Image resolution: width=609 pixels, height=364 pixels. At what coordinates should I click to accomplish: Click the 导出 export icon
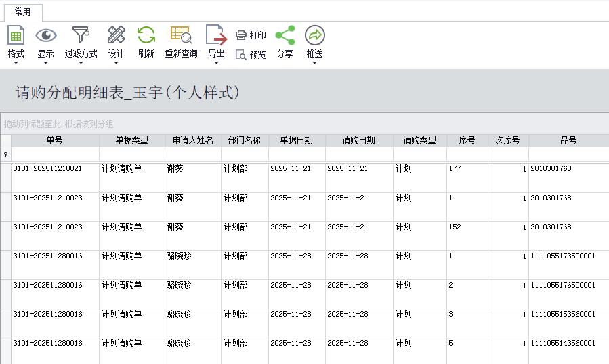click(216, 35)
